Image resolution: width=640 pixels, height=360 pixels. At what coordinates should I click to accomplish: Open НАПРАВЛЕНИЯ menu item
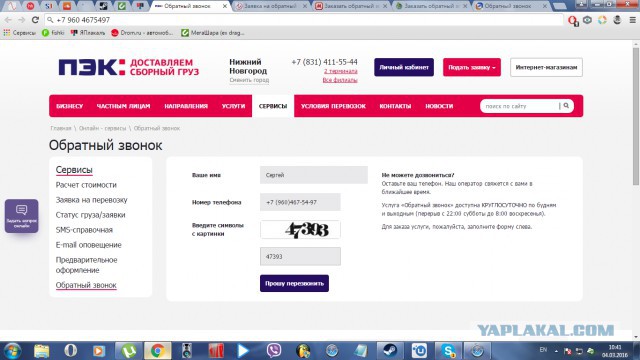(x=186, y=106)
